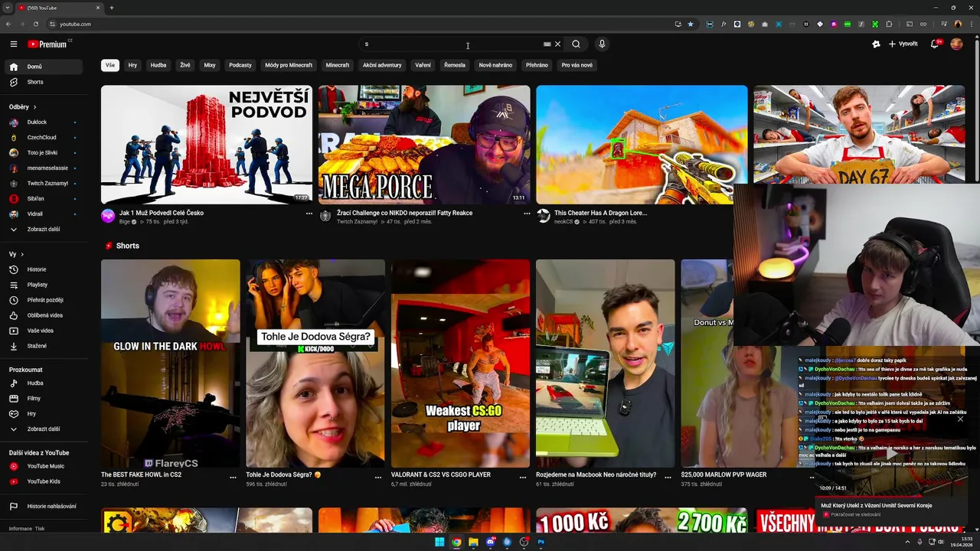Open Oblíbená videa in the sidebar
Screen dimensions: 980x551
coord(43,315)
